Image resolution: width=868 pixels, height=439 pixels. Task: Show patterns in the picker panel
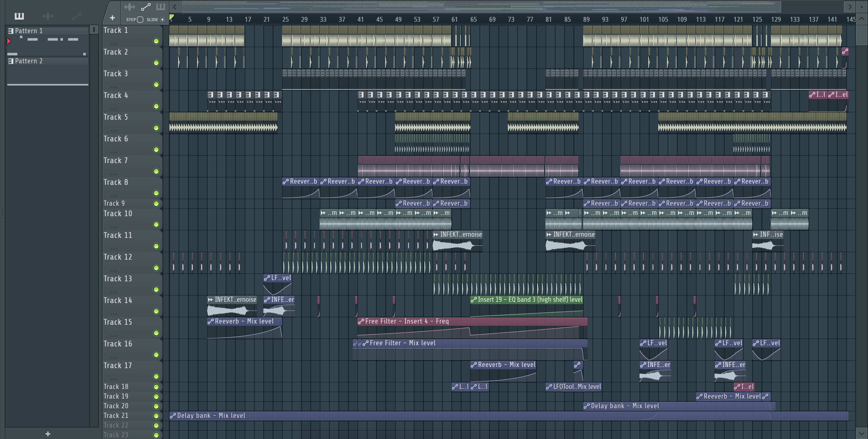(19, 16)
